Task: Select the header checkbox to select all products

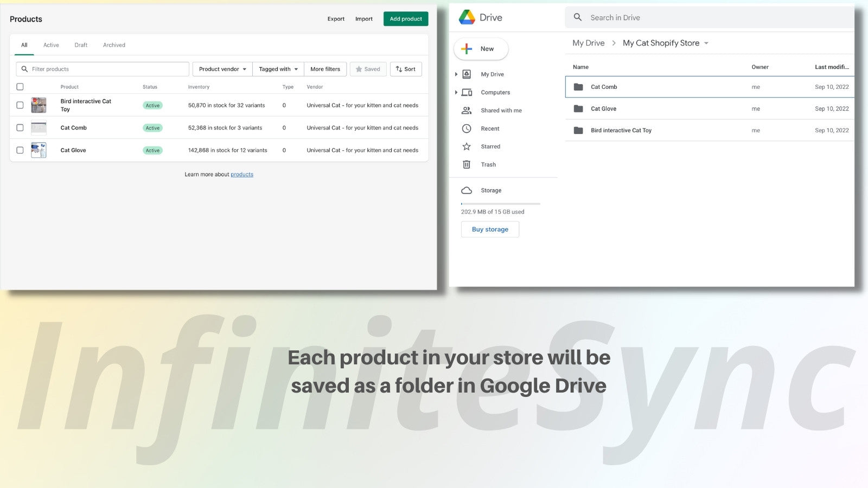Action: pyautogui.click(x=20, y=86)
